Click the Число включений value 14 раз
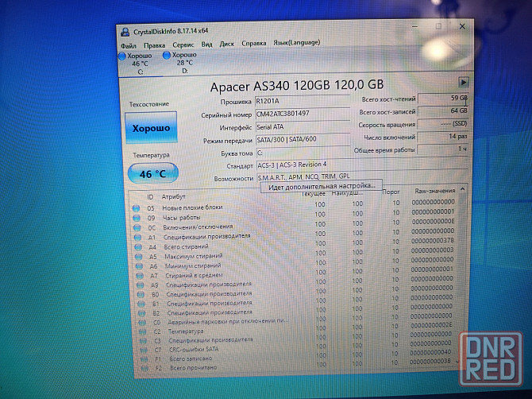Screen dimensions: 532x399 pos(443,137)
